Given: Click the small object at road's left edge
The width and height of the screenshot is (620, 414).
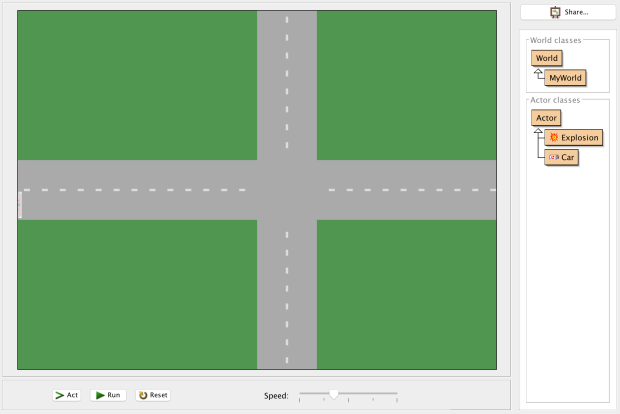Looking at the screenshot, I should coord(20,205).
